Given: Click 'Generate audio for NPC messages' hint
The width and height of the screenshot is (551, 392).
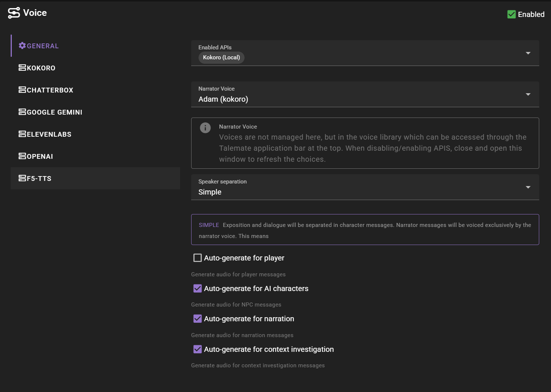Looking at the screenshot, I should tap(236, 305).
